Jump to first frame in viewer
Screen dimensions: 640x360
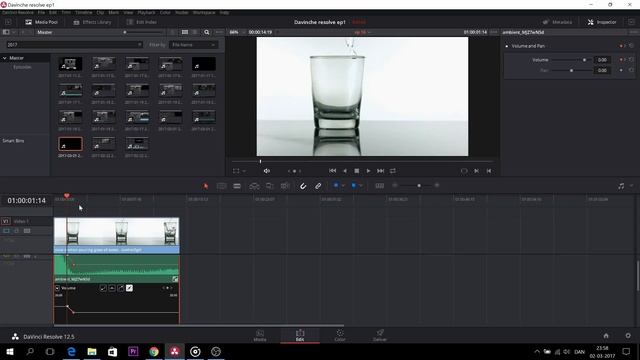coord(333,171)
